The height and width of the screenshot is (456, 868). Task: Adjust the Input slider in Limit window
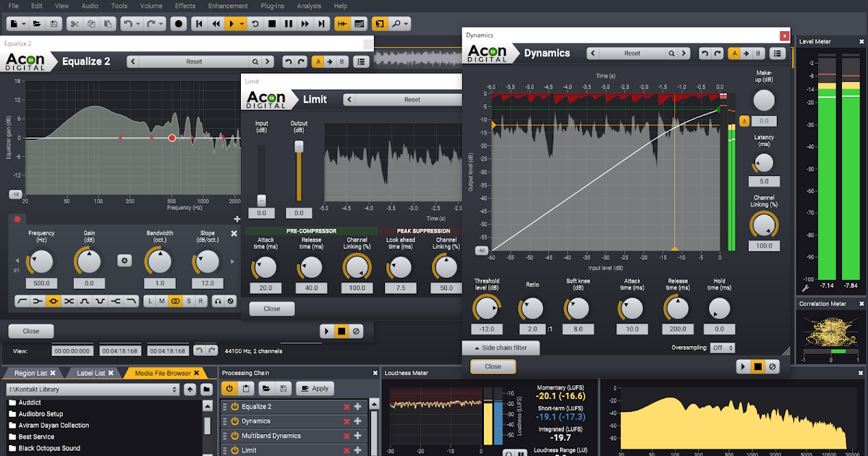click(x=262, y=200)
